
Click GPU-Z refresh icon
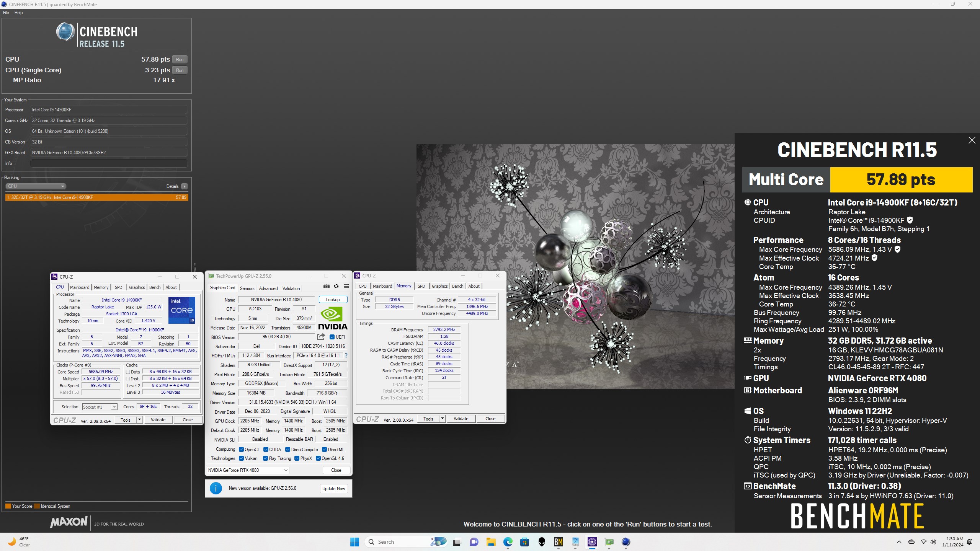pyautogui.click(x=336, y=286)
